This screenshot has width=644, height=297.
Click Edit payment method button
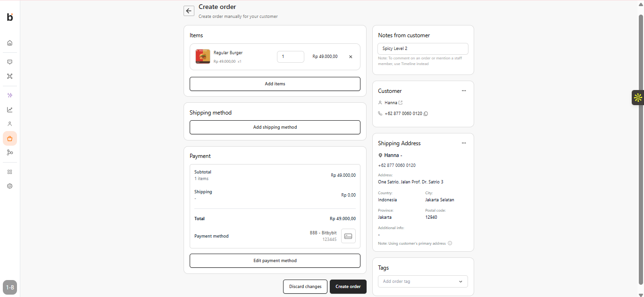tap(275, 261)
